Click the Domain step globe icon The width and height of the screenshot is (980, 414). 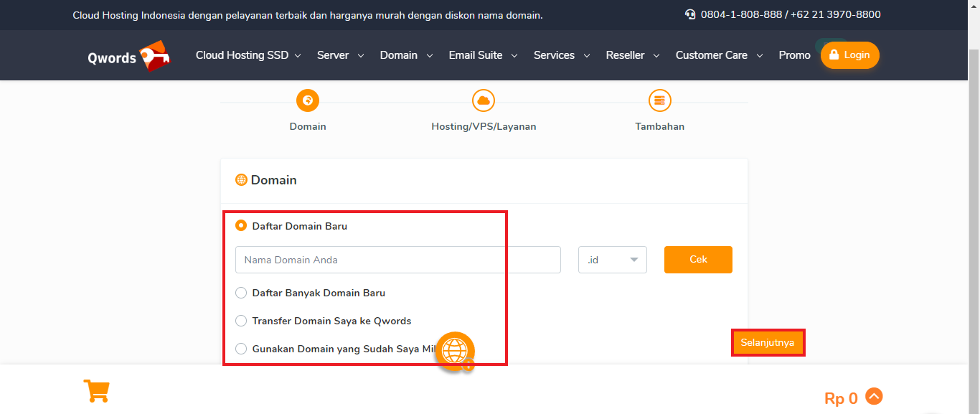[308, 100]
